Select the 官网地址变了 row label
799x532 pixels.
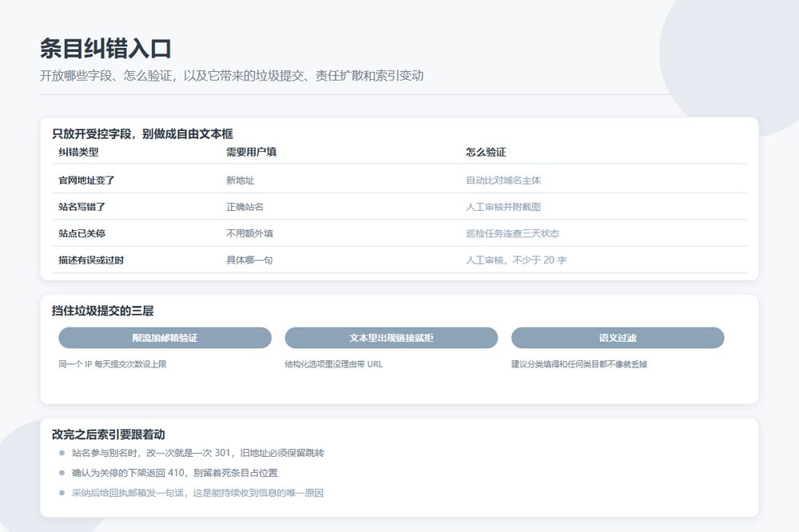[x=86, y=181]
